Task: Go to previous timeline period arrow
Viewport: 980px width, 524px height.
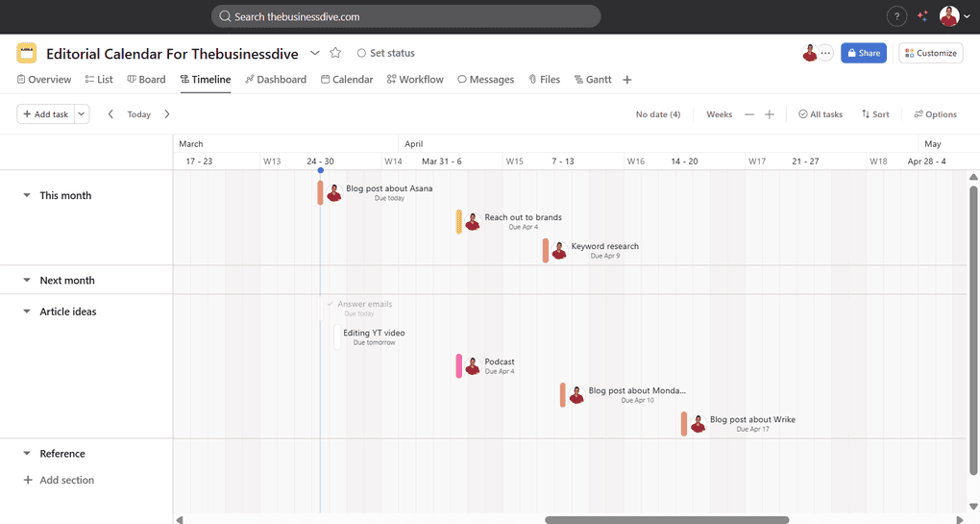Action: pos(110,113)
